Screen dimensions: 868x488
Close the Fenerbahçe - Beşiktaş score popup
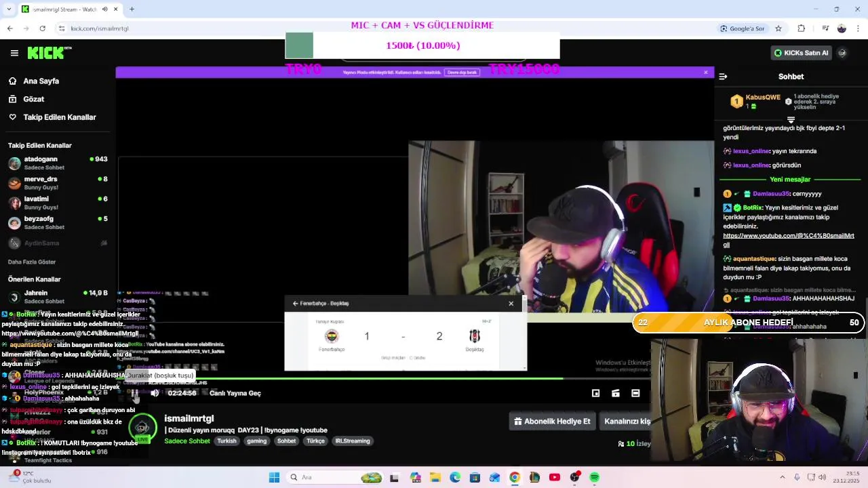511,304
